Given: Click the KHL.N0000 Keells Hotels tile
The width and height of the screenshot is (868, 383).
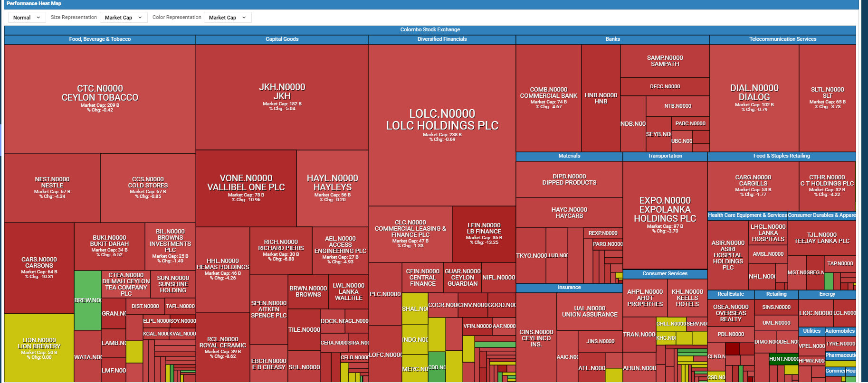Looking at the screenshot, I should coord(687,298).
